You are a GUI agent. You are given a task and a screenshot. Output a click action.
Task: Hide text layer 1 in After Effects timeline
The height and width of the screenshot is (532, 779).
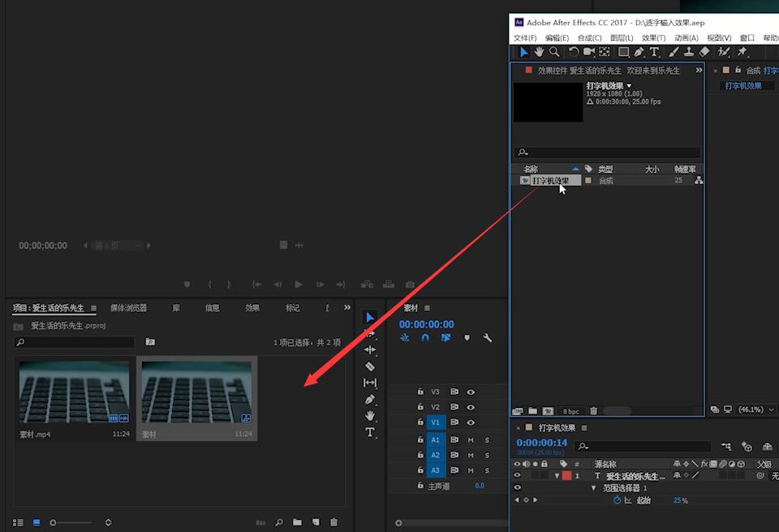click(x=517, y=475)
